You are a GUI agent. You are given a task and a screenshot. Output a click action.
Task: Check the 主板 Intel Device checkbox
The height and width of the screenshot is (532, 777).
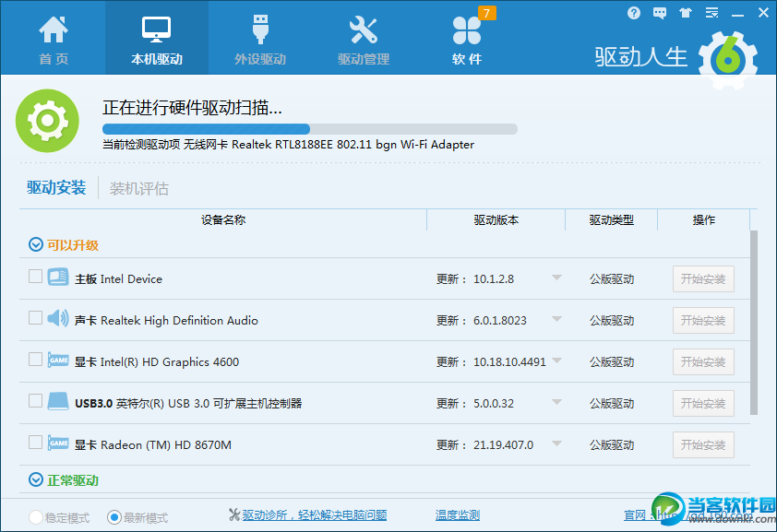[x=35, y=276]
